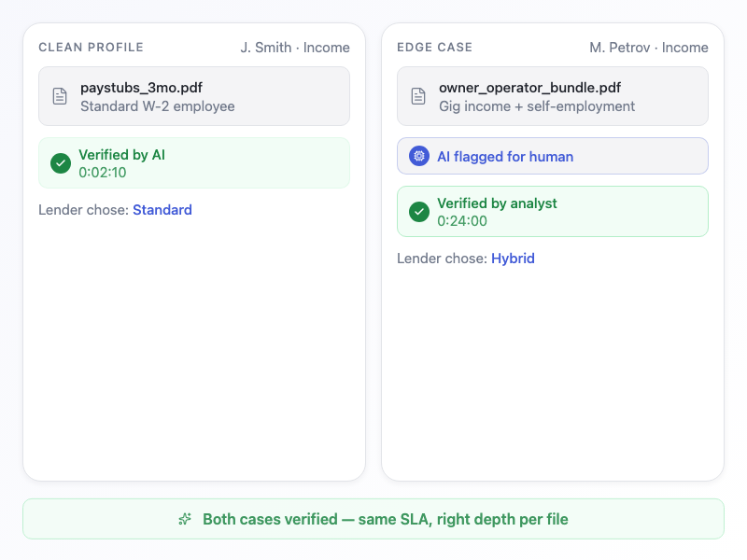Click the document icon beside paystubs_3mo.pdf
This screenshot has width=747, height=560.
coord(60,96)
